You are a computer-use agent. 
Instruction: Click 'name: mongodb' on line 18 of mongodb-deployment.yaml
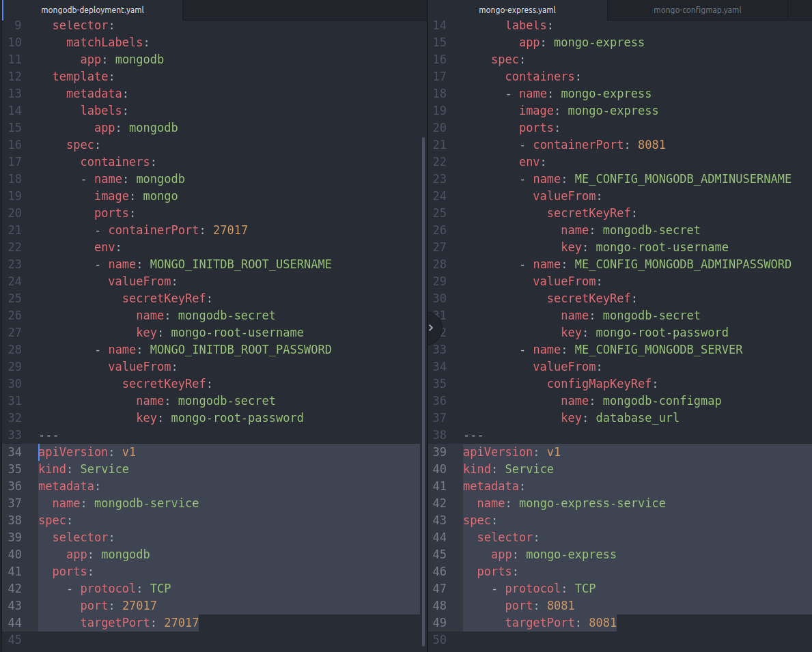(139, 179)
